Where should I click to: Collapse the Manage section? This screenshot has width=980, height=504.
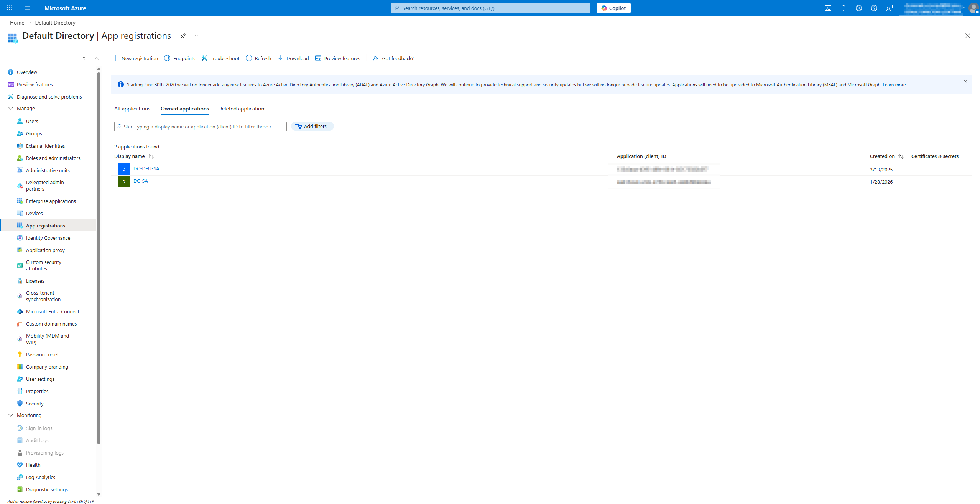click(11, 109)
